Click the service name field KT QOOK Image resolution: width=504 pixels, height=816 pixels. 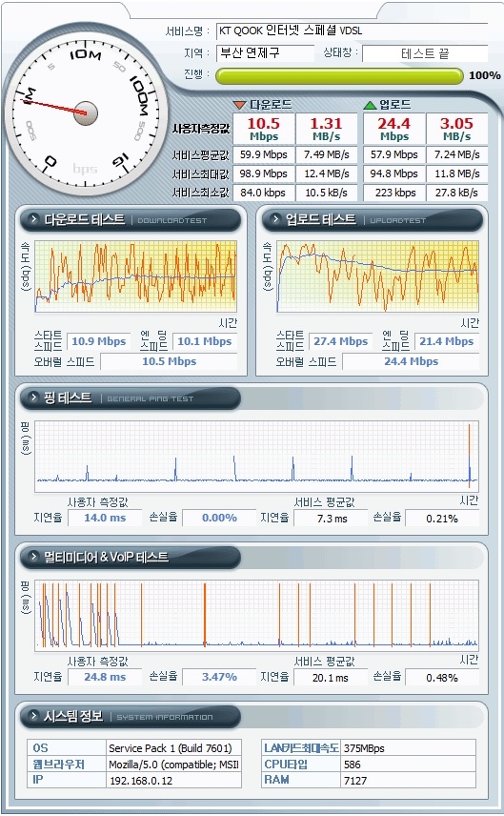(352, 31)
